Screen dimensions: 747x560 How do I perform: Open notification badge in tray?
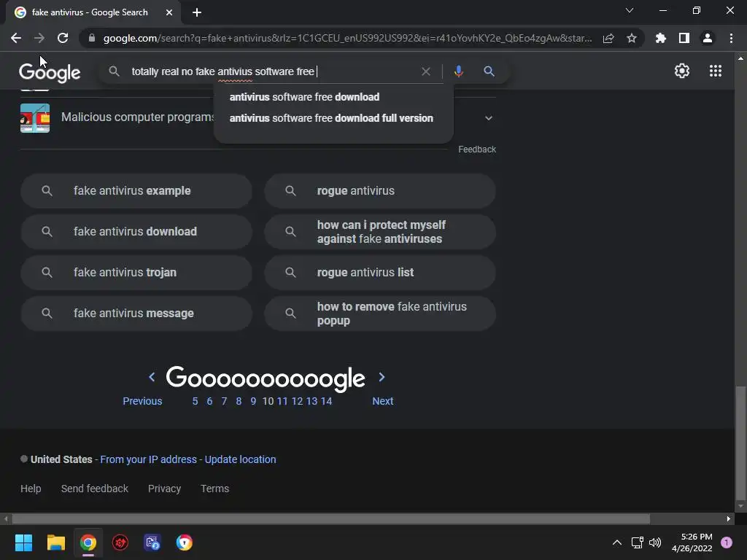click(x=727, y=542)
